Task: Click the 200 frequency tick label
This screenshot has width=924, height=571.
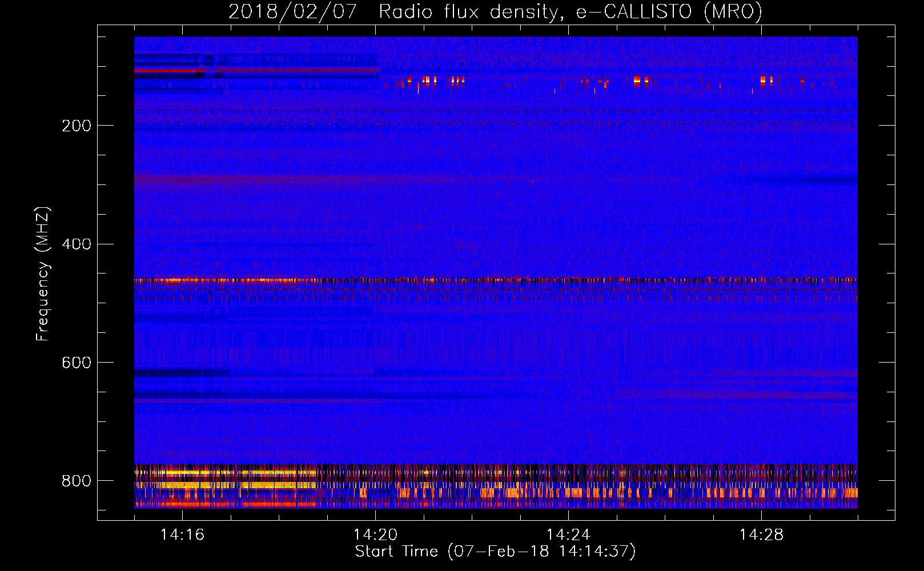Action: point(77,126)
